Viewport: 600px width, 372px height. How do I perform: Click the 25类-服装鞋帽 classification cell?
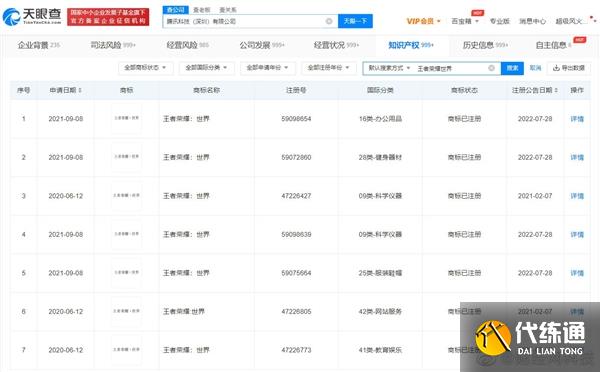380,273
